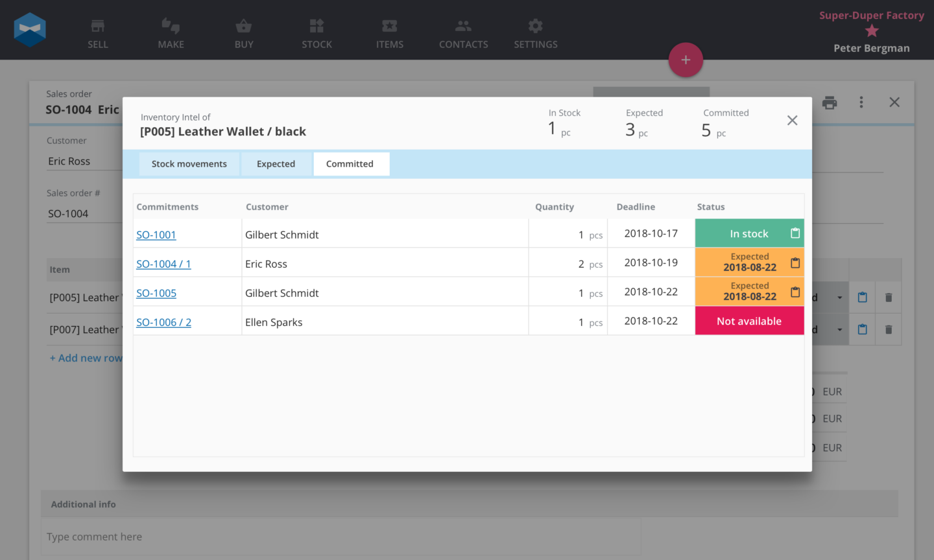
Task: Click the pink plus creation button
Action: click(x=686, y=60)
